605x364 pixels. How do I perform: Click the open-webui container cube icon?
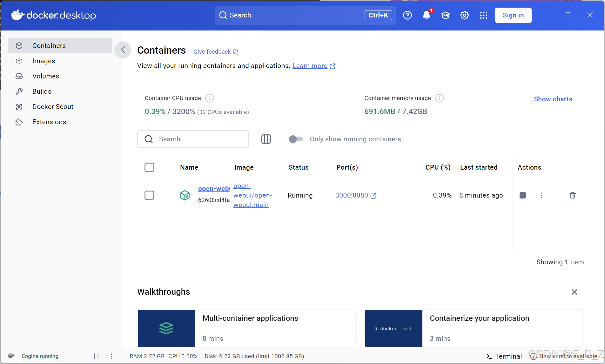(185, 195)
